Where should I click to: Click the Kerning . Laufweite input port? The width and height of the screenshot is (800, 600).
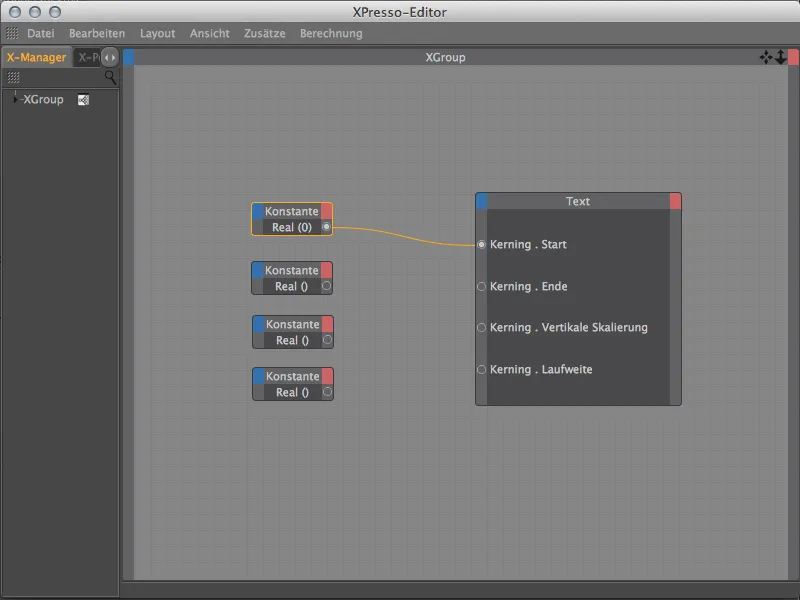(x=481, y=369)
